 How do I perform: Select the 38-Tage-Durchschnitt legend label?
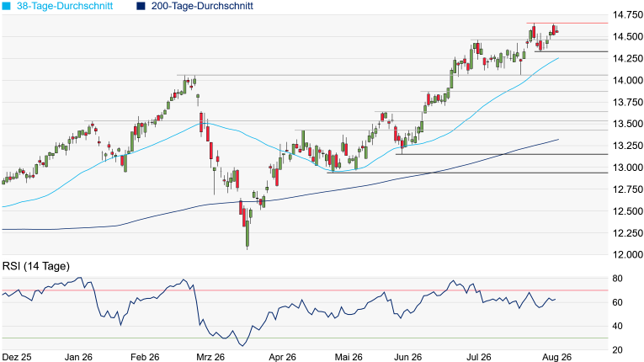[x=65, y=6]
